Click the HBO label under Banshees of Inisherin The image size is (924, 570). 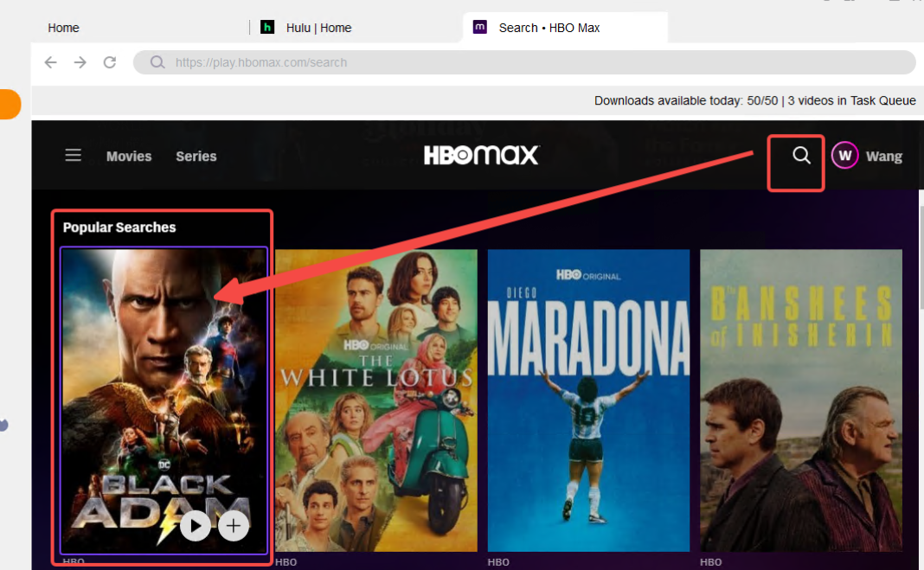click(710, 562)
